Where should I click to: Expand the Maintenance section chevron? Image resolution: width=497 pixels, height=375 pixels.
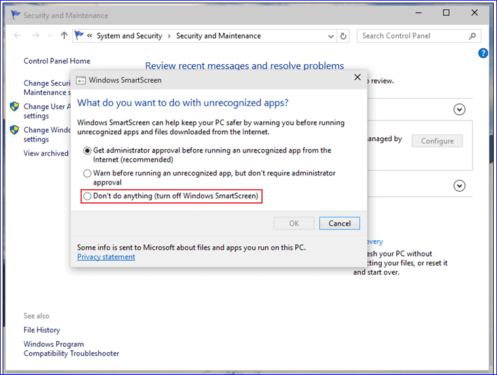pos(459,186)
